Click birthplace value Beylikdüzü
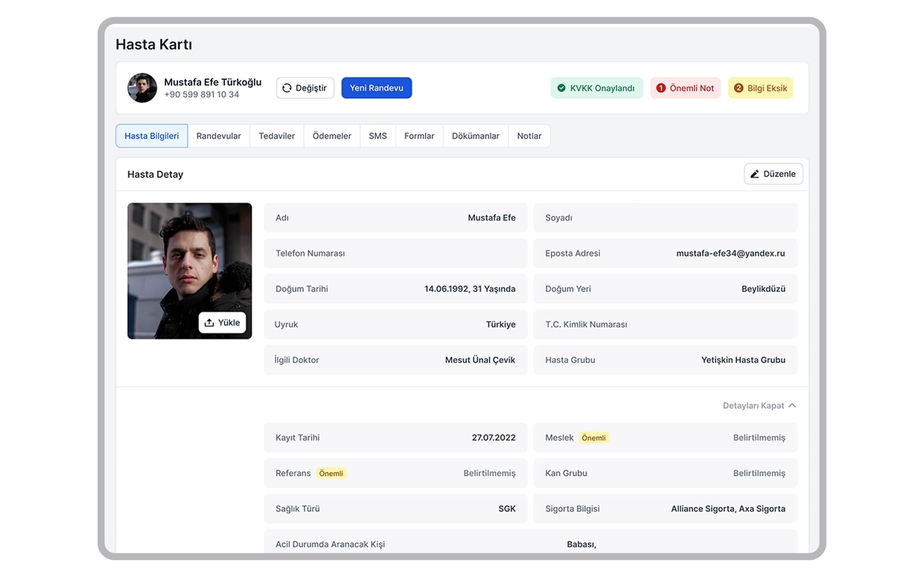This screenshot has width=924, height=577. 763,288
